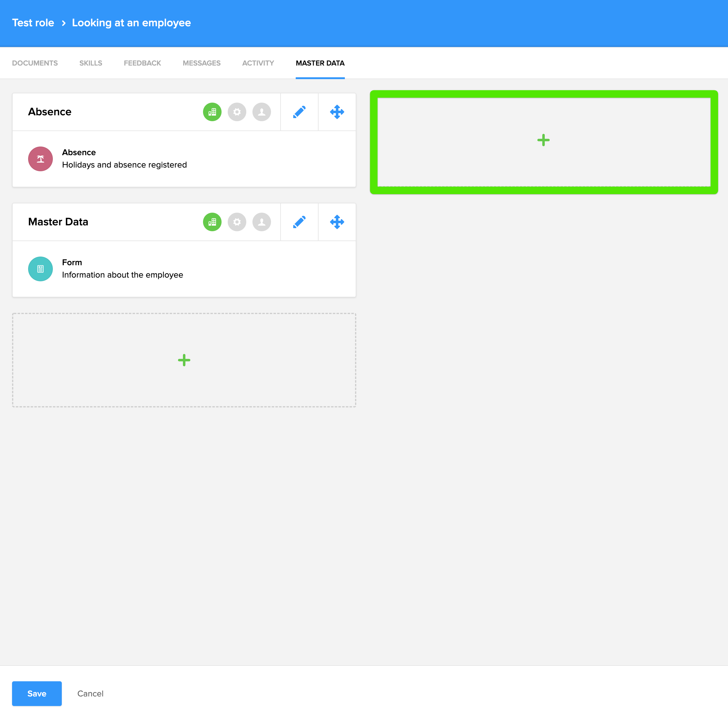Viewport: 728px width, 719px height.
Task: Click the move arrows icon on Absence section
Action: [337, 112]
